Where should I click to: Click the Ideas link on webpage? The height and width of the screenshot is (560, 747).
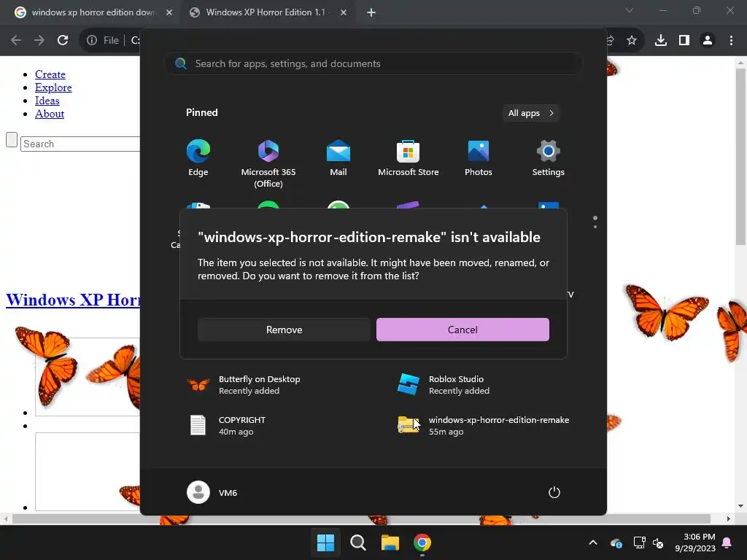(47, 101)
